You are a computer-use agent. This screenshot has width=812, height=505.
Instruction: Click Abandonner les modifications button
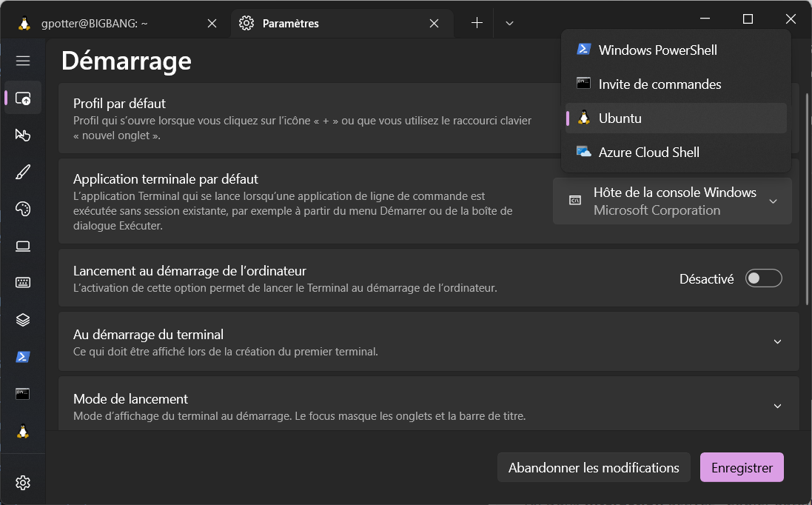[594, 468]
